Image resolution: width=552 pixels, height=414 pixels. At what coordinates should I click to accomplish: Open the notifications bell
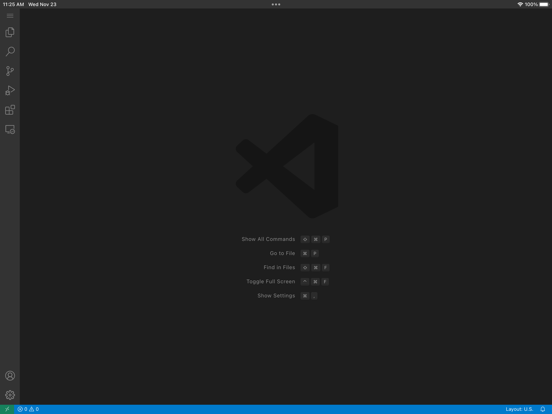(x=543, y=409)
